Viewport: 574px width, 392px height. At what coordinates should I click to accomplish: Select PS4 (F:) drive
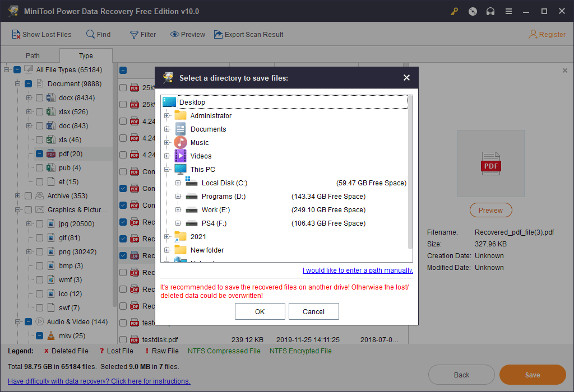point(214,223)
